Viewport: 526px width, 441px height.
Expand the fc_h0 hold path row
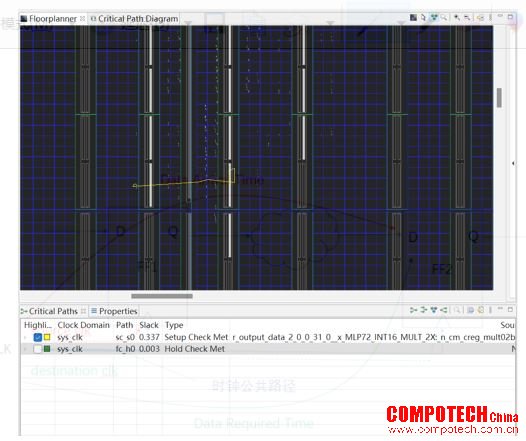(x=25, y=349)
